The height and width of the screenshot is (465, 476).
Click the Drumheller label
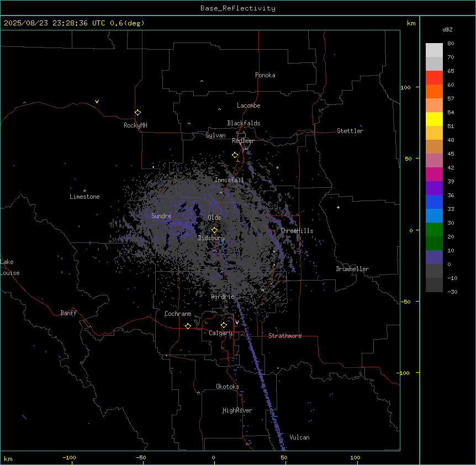pos(352,269)
